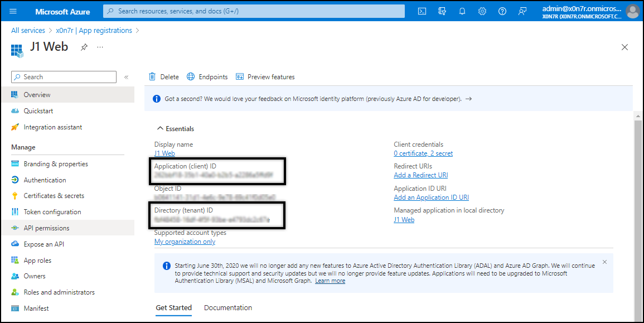Click the Directory (tenant) ID value
This screenshot has height=323, width=644.
pos(212,220)
